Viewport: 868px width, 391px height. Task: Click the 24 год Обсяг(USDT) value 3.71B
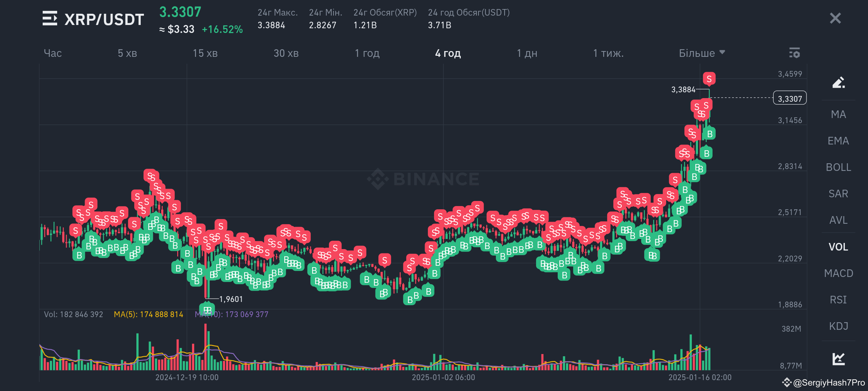tap(439, 25)
